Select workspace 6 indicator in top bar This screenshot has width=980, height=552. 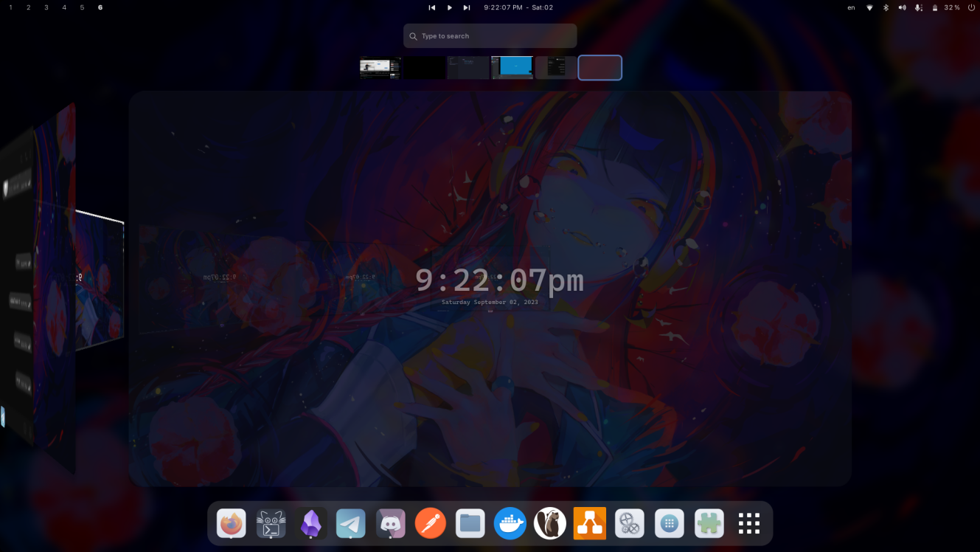click(100, 7)
